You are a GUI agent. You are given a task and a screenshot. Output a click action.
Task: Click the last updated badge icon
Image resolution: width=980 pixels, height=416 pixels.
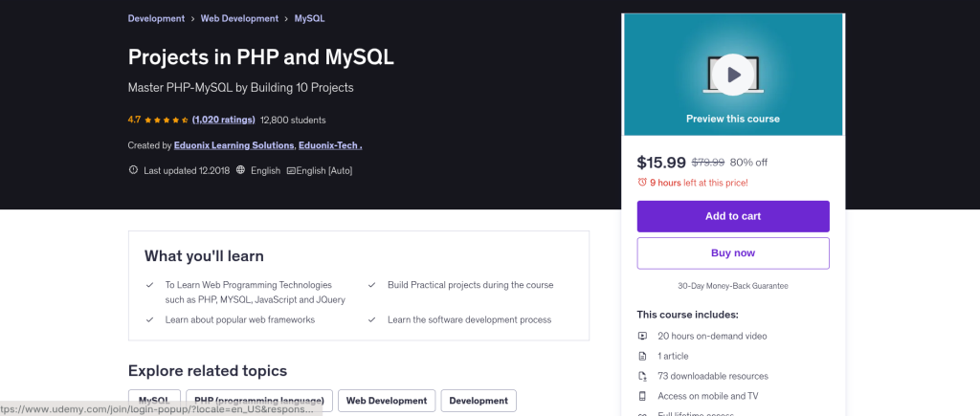click(x=133, y=170)
